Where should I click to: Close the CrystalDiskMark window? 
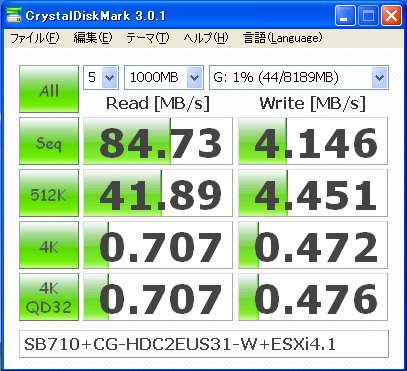[x=391, y=16]
